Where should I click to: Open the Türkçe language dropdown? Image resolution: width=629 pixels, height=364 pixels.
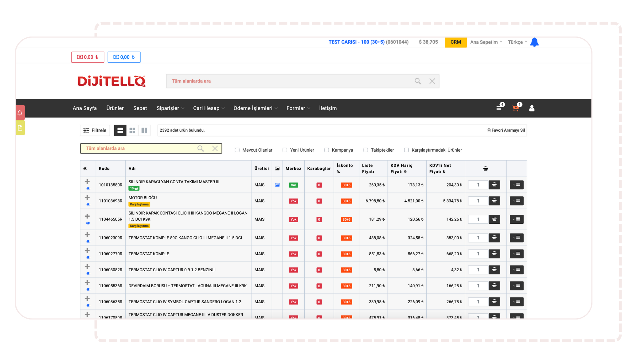coord(518,42)
